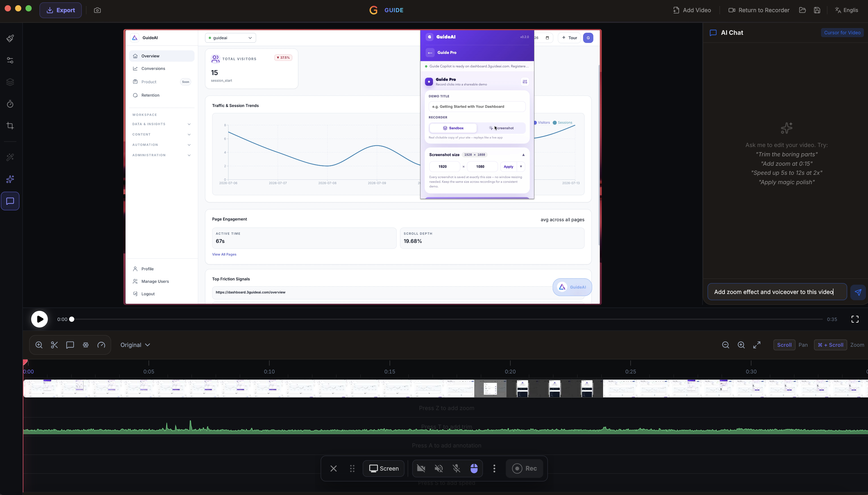868x495 pixels.
Task: Open the Add Video option
Action: tap(692, 10)
